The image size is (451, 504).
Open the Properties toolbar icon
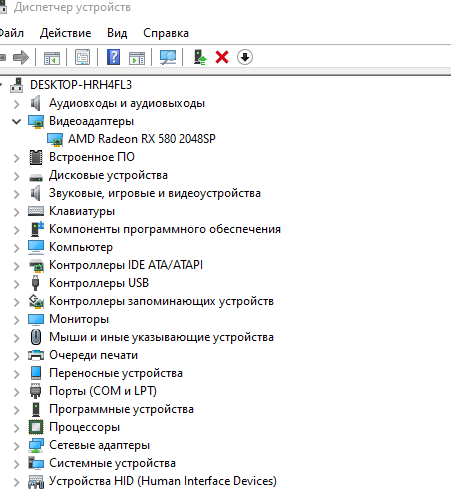click(x=82, y=57)
